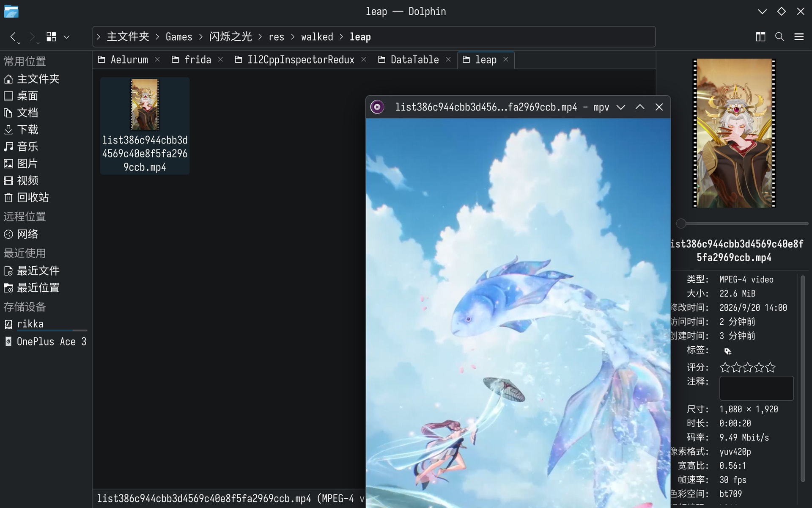Image resolution: width=812 pixels, height=508 pixels.
Task: Close the frida tab
Action: click(220, 60)
